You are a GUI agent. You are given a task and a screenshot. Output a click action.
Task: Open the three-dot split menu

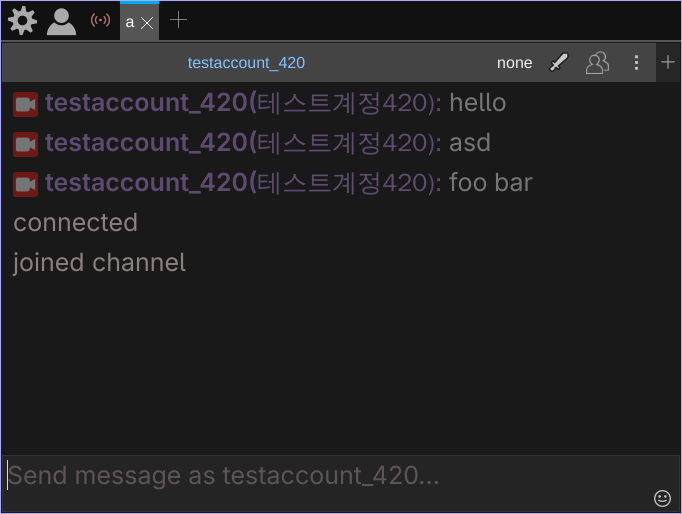point(636,63)
